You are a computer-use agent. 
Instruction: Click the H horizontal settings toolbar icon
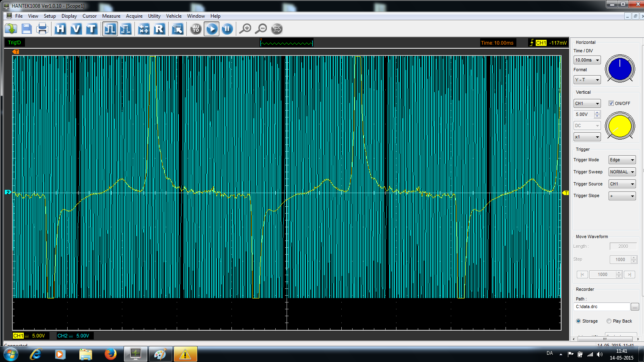click(x=60, y=29)
